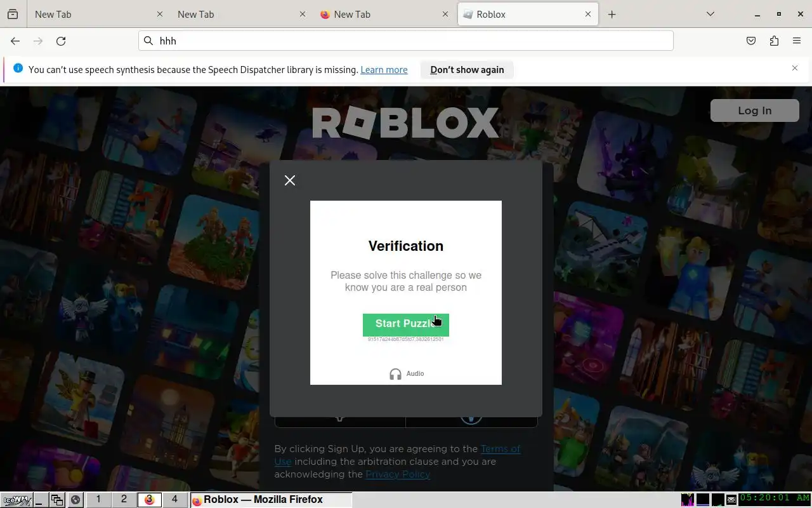Viewport: 812px width, 508px height.
Task: Switch to workspace 1
Action: (x=98, y=500)
